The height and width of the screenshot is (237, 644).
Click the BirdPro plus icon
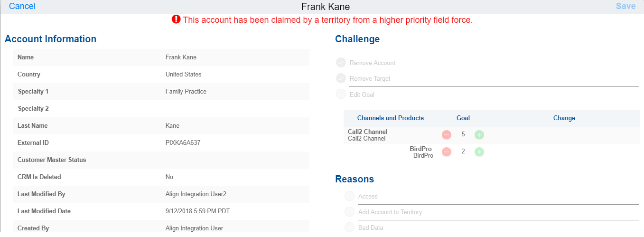(479, 152)
